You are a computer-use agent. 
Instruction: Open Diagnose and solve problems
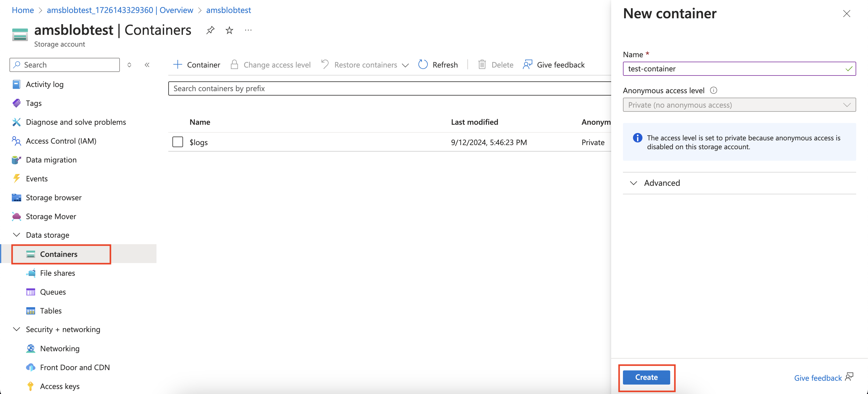click(76, 122)
